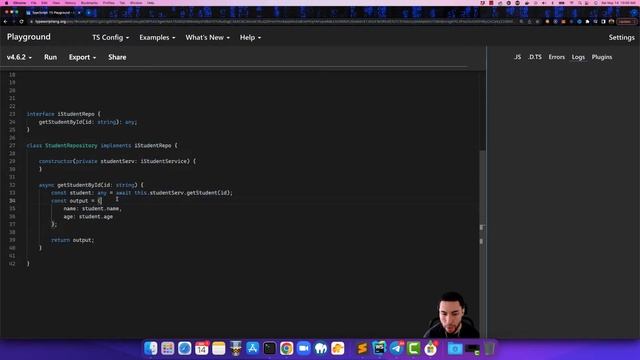The image size is (640, 360).
Task: Click the 'return output;' code line
Action: point(73,240)
